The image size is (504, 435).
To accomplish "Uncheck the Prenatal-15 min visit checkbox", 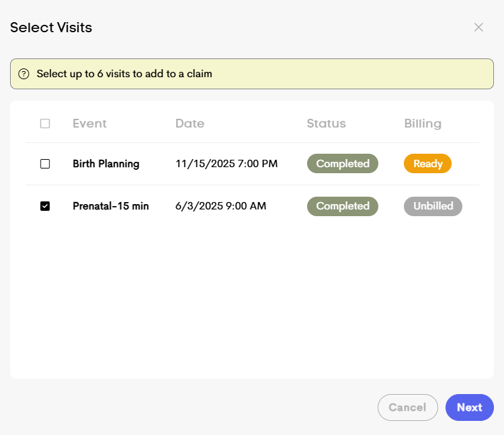I will point(45,206).
